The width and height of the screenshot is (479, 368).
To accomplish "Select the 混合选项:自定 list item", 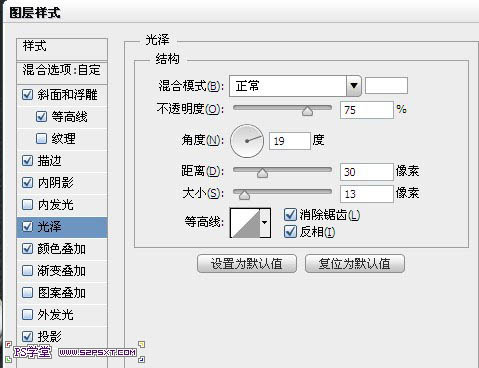I will click(62, 70).
